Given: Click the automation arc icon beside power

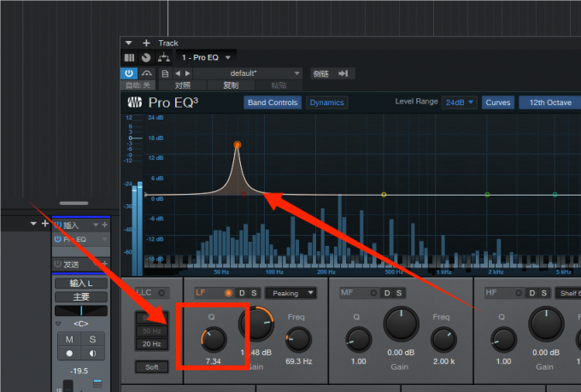Looking at the screenshot, I should click(147, 73).
